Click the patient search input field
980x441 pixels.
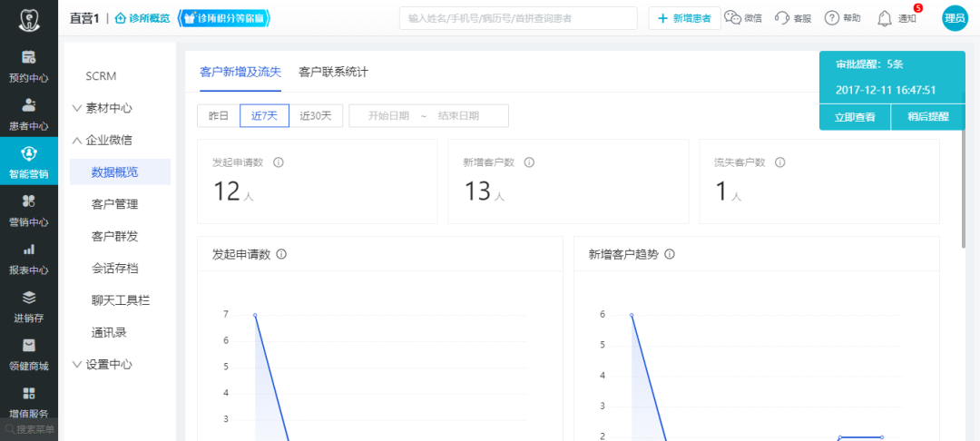tap(518, 18)
